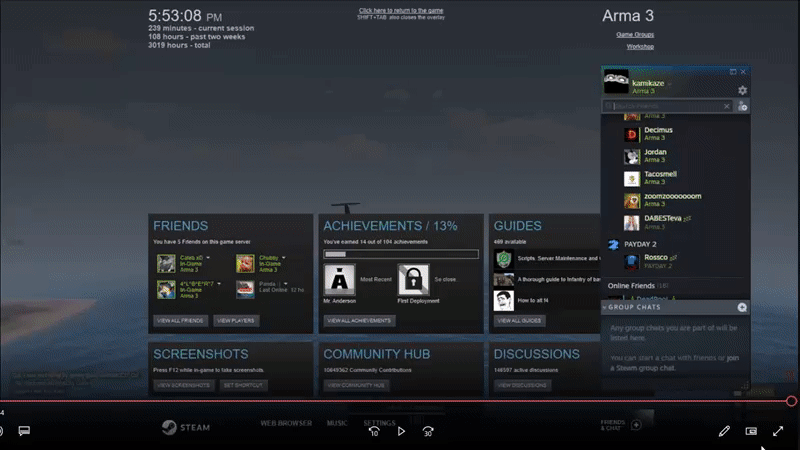This screenshot has width=800, height=450.
Task: Click the PAYDAY 2 game icon
Action: coord(613,244)
